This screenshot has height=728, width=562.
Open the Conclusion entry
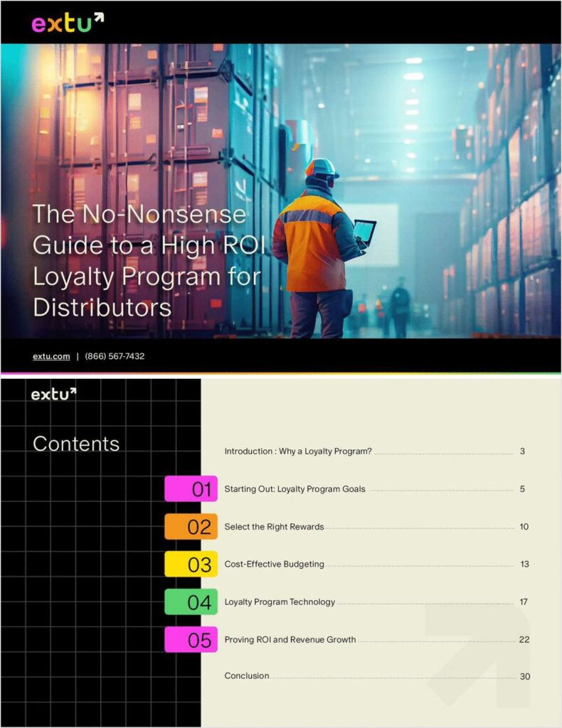tap(246, 676)
